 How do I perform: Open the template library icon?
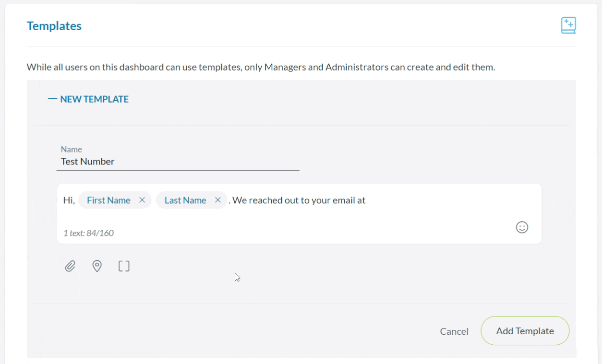pos(568,25)
